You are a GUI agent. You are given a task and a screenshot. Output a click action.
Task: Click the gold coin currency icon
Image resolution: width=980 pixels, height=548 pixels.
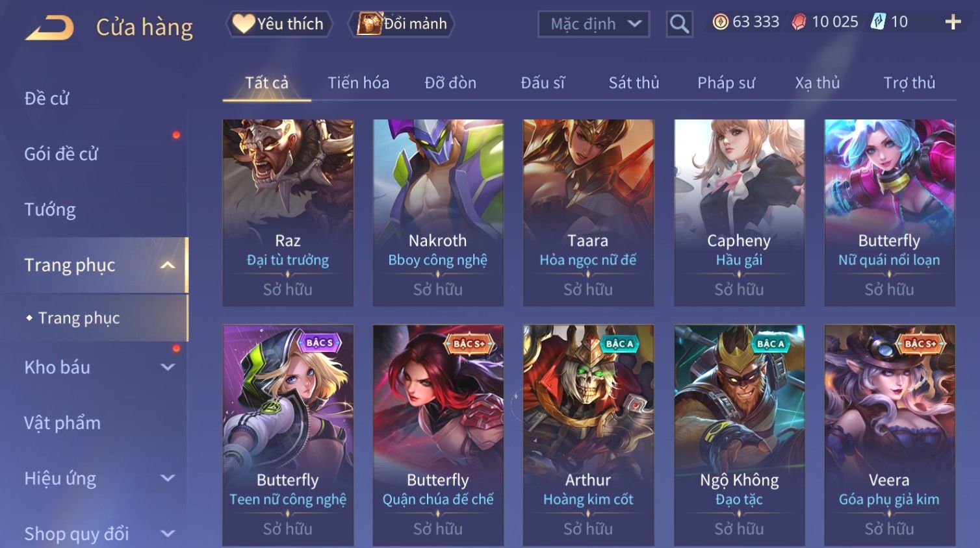click(x=720, y=22)
